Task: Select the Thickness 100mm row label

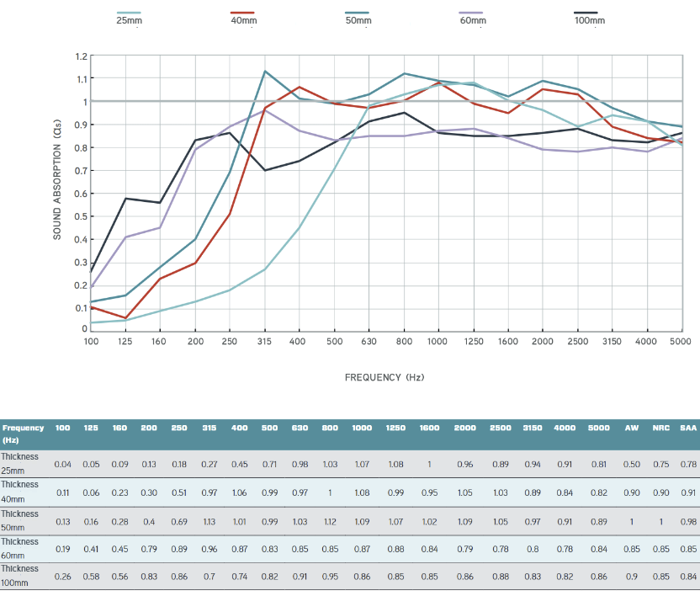Action: [19, 576]
